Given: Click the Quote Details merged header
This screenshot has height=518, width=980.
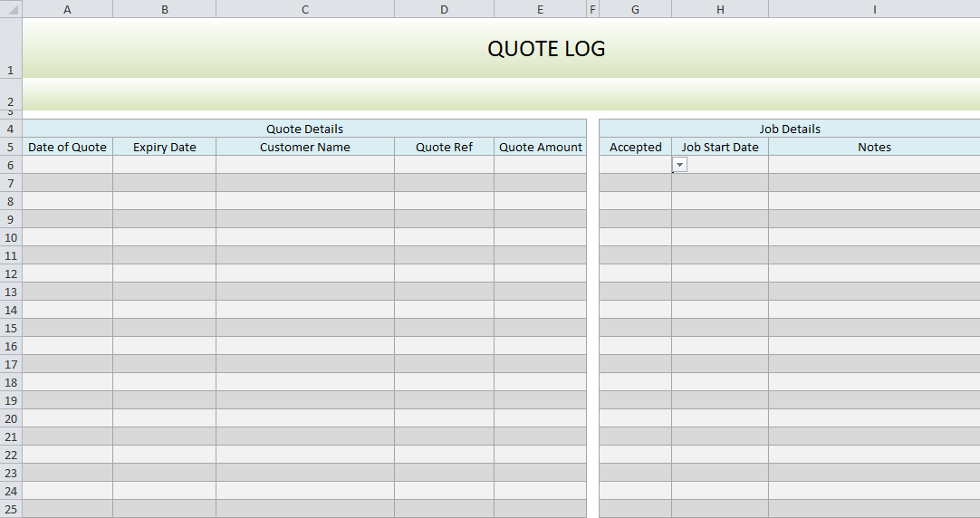Looking at the screenshot, I should (x=304, y=129).
